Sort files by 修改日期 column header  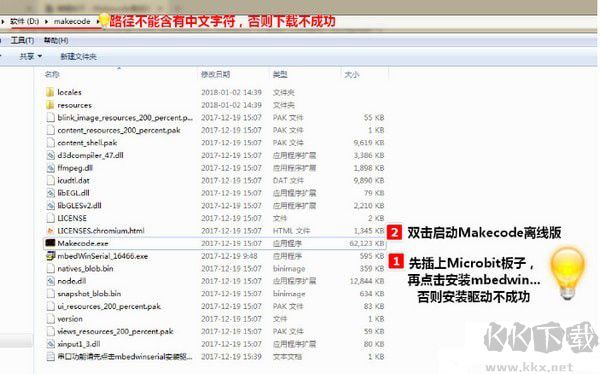click(216, 74)
